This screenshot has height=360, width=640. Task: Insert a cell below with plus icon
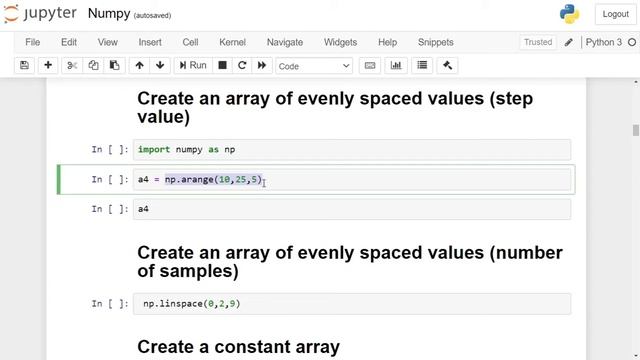pyautogui.click(x=48, y=65)
